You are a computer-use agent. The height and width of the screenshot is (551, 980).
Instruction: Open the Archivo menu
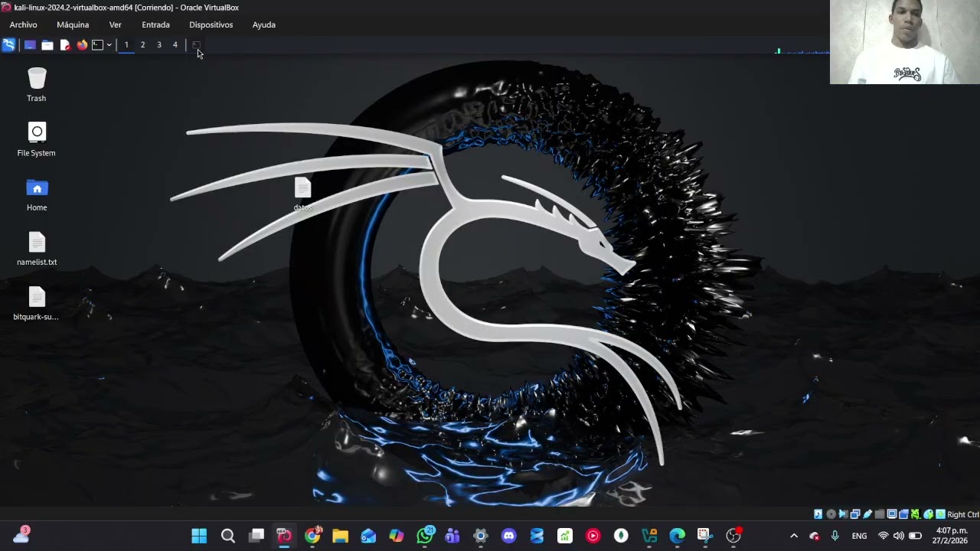tap(24, 24)
